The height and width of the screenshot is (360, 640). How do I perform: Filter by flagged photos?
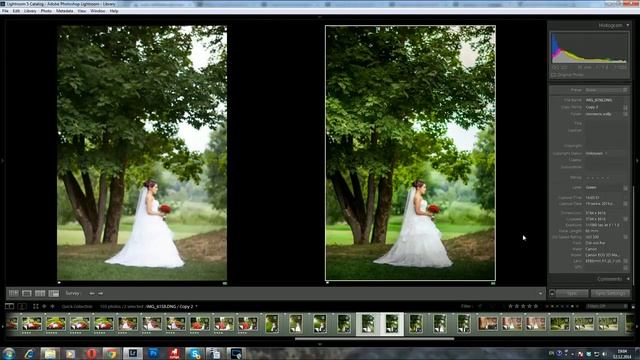[x=480, y=306]
